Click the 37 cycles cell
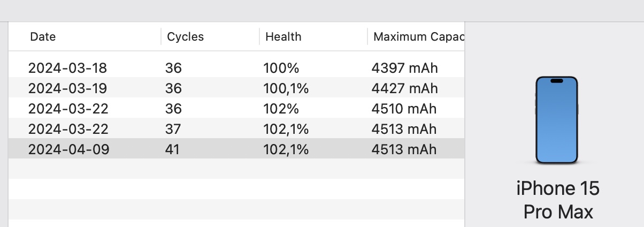The height and width of the screenshot is (227, 644). 173,129
